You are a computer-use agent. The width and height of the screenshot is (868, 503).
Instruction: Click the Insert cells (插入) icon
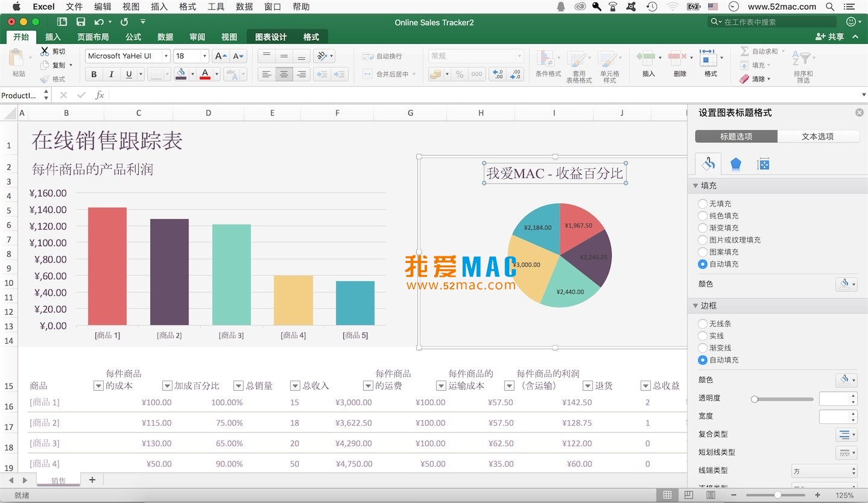click(x=645, y=59)
